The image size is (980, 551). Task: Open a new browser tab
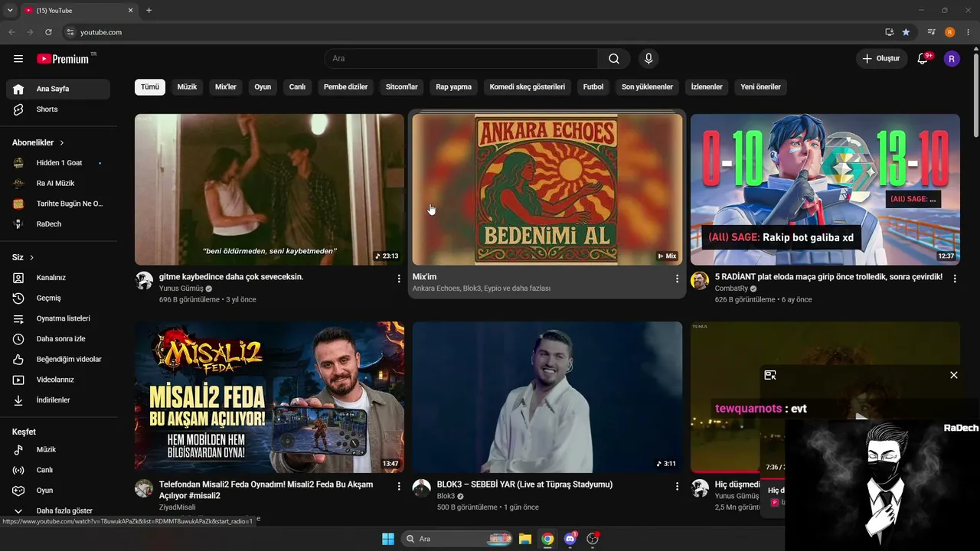click(149, 10)
